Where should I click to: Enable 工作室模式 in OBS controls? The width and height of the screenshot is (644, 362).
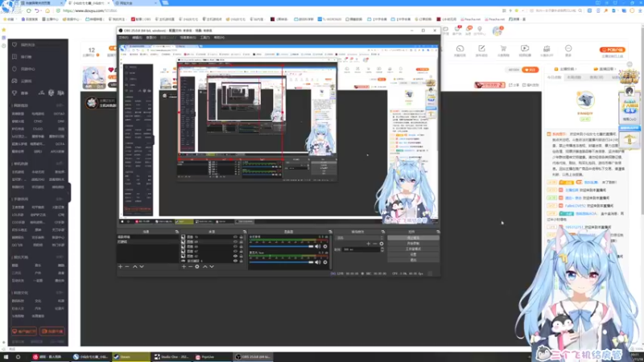pyautogui.click(x=413, y=249)
